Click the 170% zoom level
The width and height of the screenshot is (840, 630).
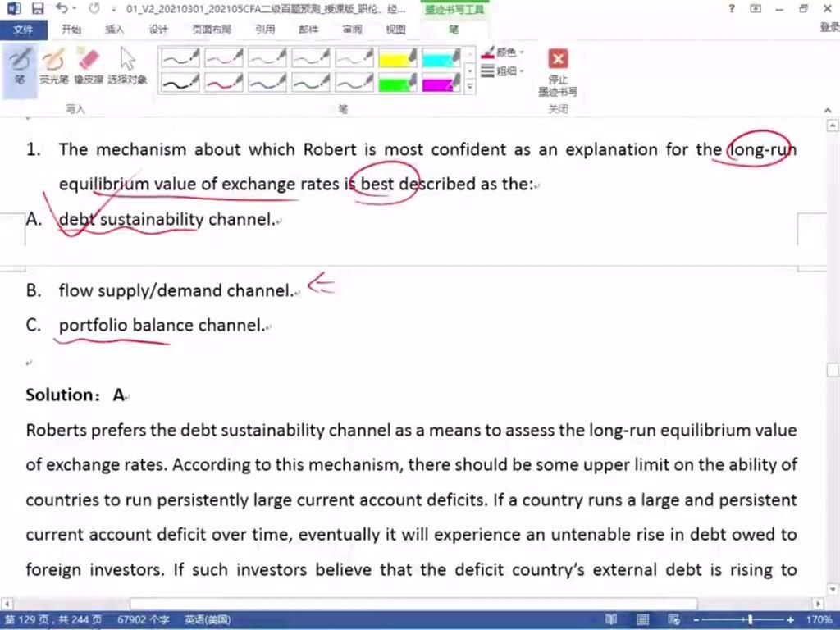pos(819,620)
